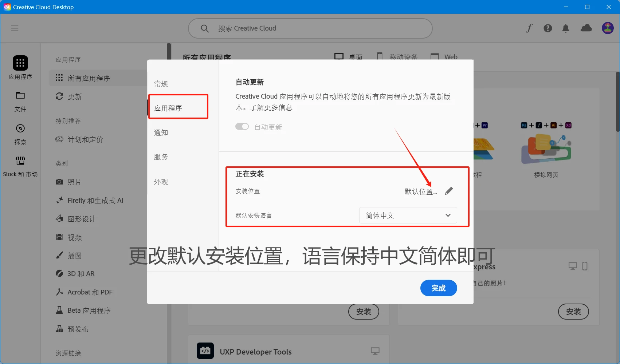Click the 插图 brush icon

pos(59,255)
